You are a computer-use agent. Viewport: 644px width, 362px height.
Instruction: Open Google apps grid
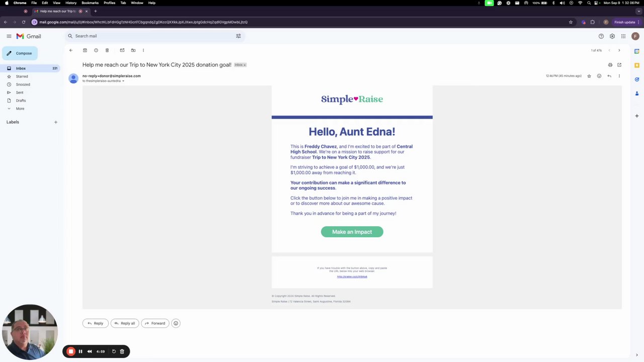(x=623, y=36)
